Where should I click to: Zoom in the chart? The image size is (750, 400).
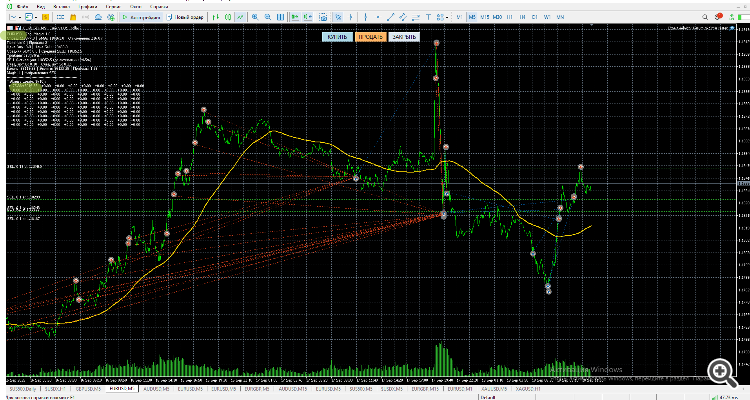255,17
